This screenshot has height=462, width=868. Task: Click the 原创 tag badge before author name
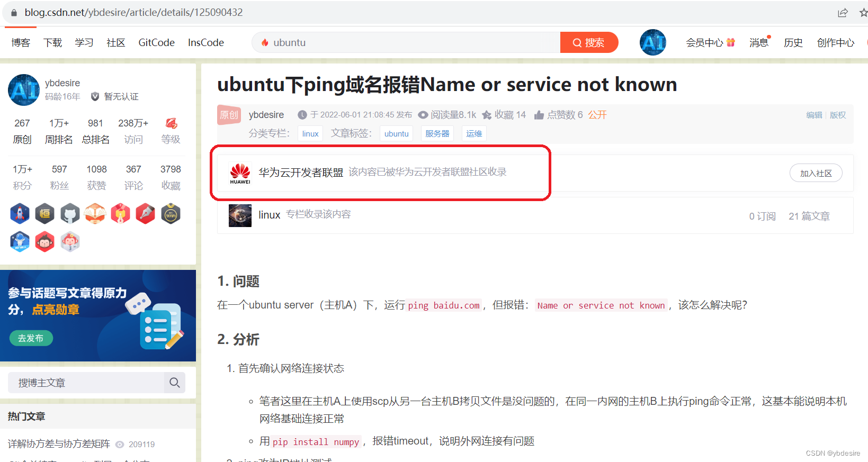pyautogui.click(x=229, y=115)
